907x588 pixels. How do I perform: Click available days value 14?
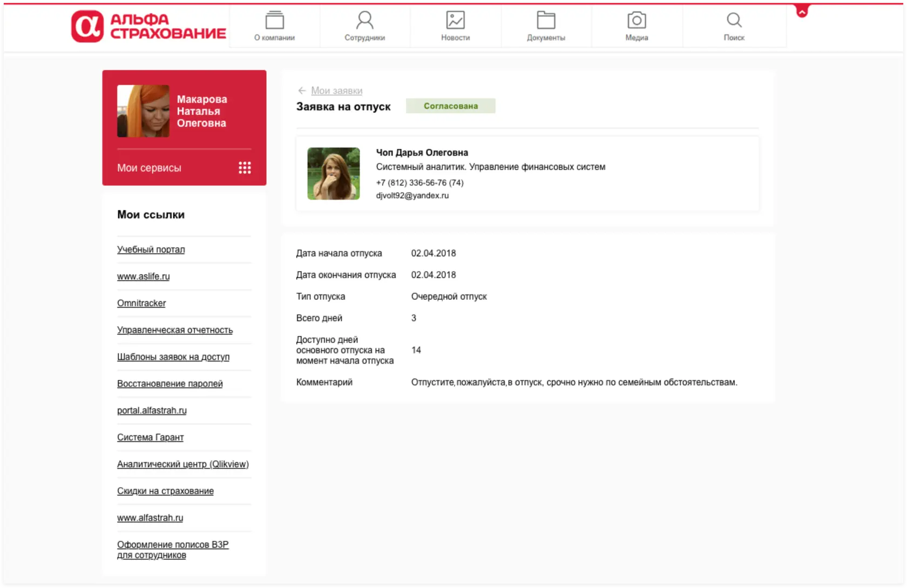point(416,350)
